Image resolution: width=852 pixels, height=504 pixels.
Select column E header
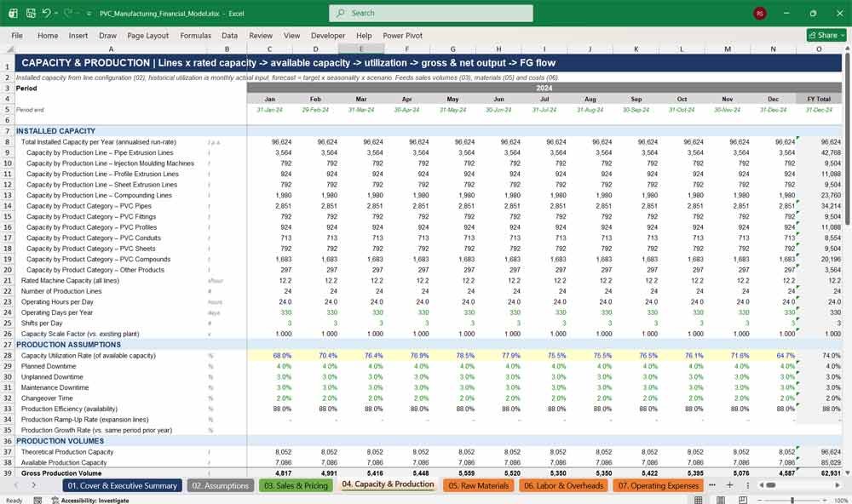(360, 49)
